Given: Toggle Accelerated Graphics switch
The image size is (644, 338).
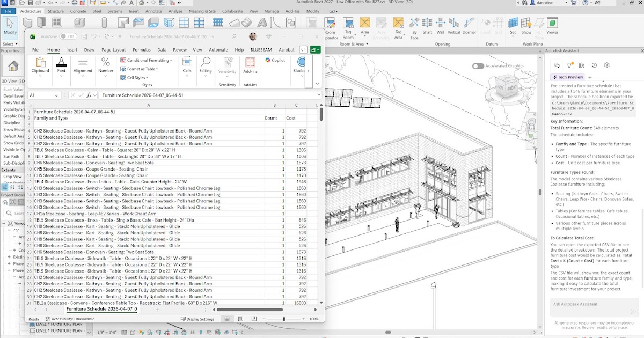Looking at the screenshot, I should 478,66.
